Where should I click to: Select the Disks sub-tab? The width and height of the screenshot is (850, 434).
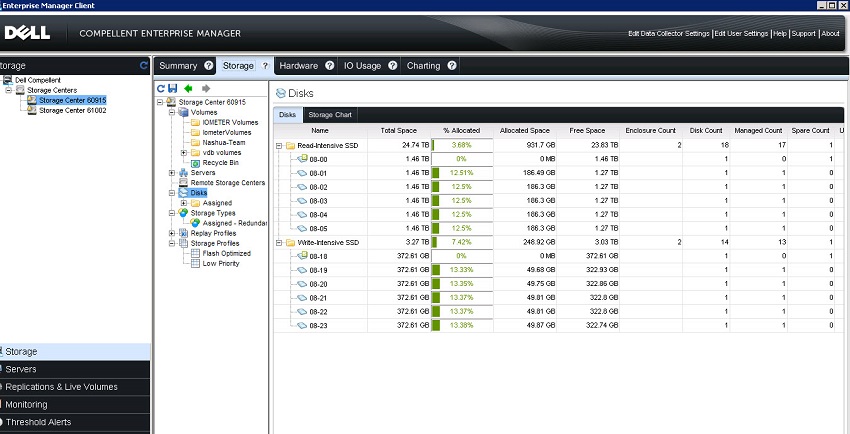tap(288, 115)
